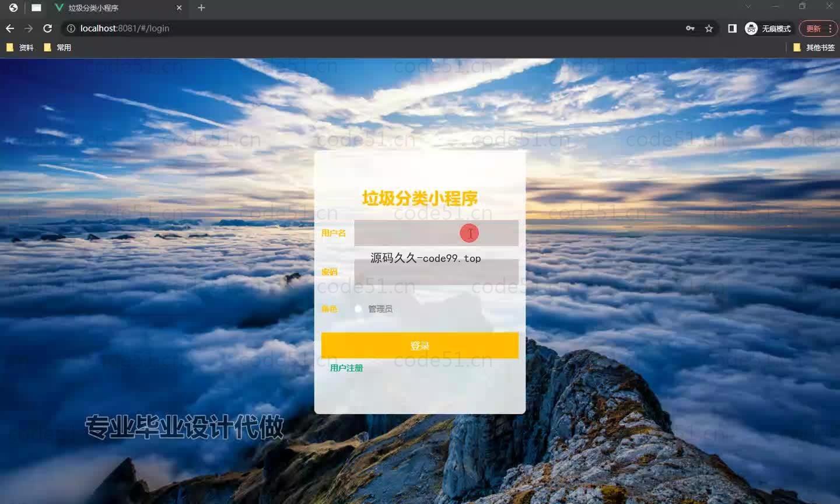840x504 pixels.
Task: Open a new tab with the plus button
Action: (201, 8)
